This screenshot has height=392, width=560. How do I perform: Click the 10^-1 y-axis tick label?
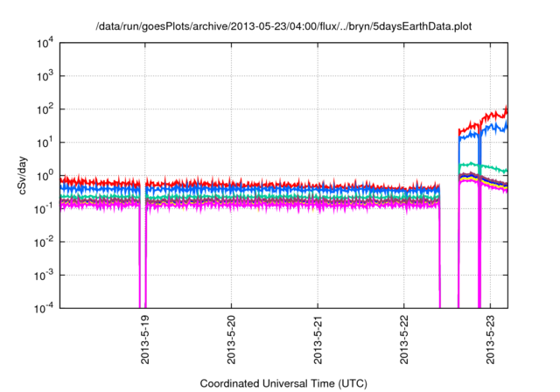click(x=44, y=208)
